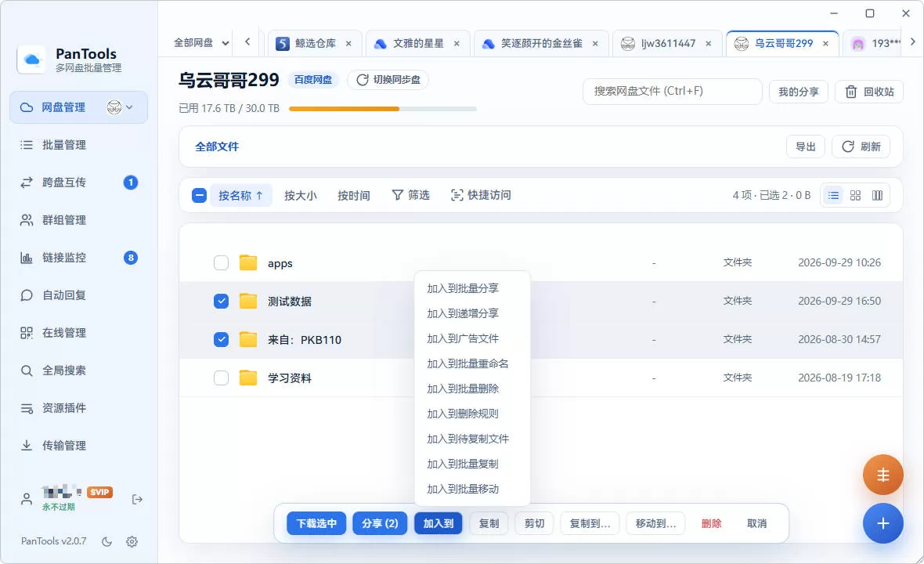The image size is (924, 564).
Task: Click the 刷新 refresh button
Action: pos(861,146)
